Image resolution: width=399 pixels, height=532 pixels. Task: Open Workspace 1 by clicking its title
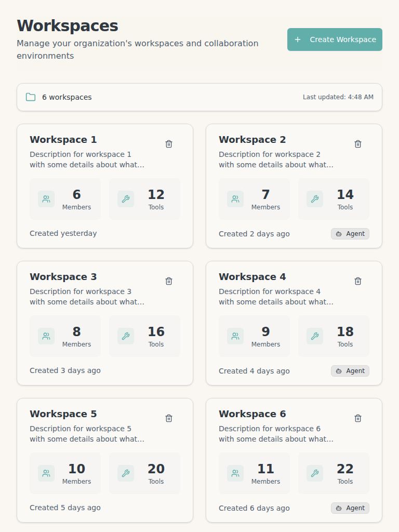tap(62, 139)
